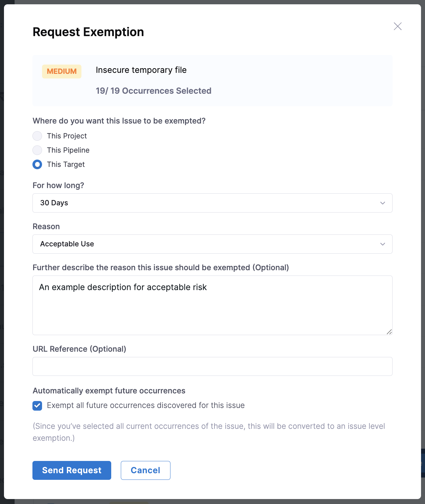Image resolution: width=425 pixels, height=504 pixels.
Task: Click the MEDIUM severity badge
Action: [x=62, y=72]
